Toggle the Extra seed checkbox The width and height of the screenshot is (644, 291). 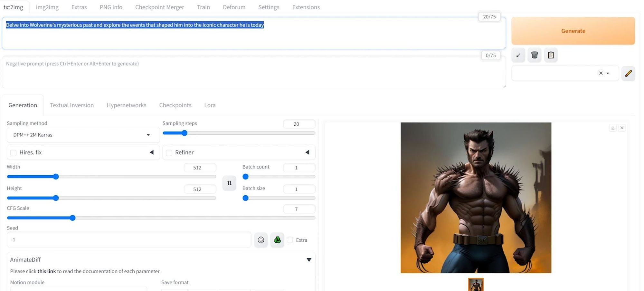pyautogui.click(x=290, y=240)
